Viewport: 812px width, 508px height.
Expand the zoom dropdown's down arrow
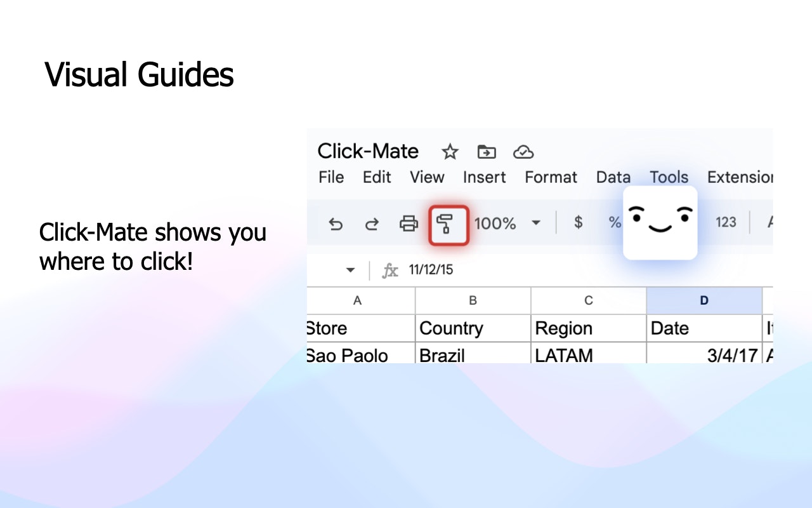pos(535,224)
